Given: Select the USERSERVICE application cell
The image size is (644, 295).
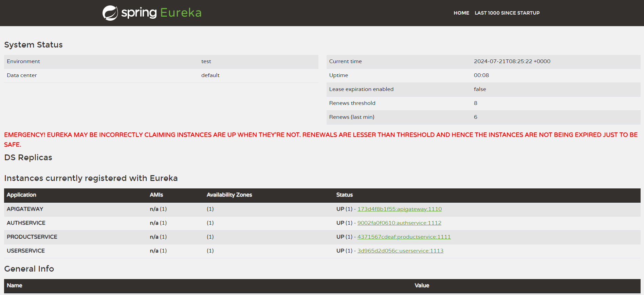Looking at the screenshot, I should pos(26,251).
